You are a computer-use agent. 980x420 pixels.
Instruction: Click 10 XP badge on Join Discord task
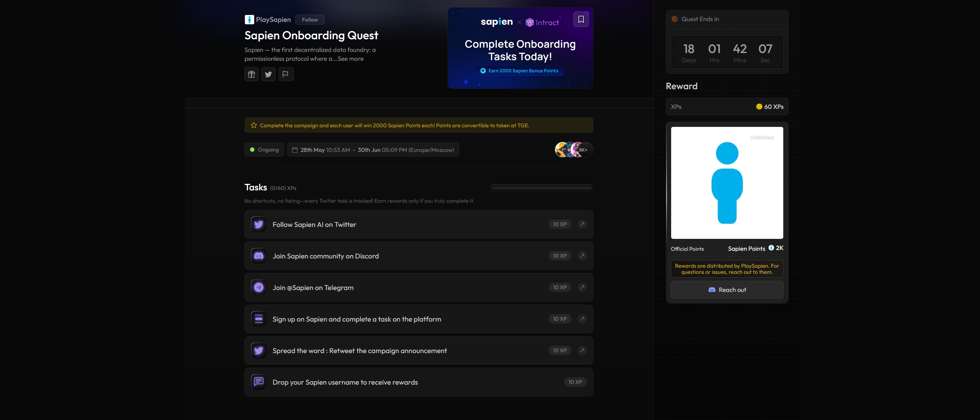pos(560,256)
